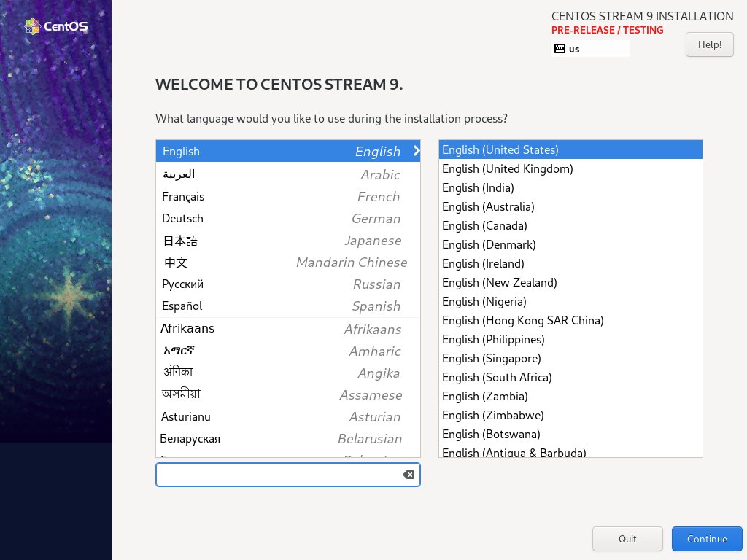Pick English (Canada) locale
This screenshot has height=560, width=747.
pyautogui.click(x=570, y=226)
